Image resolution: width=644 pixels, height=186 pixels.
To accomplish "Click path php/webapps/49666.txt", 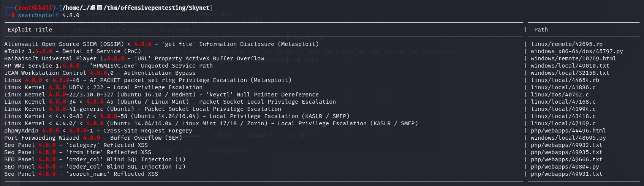I will coord(567,159).
